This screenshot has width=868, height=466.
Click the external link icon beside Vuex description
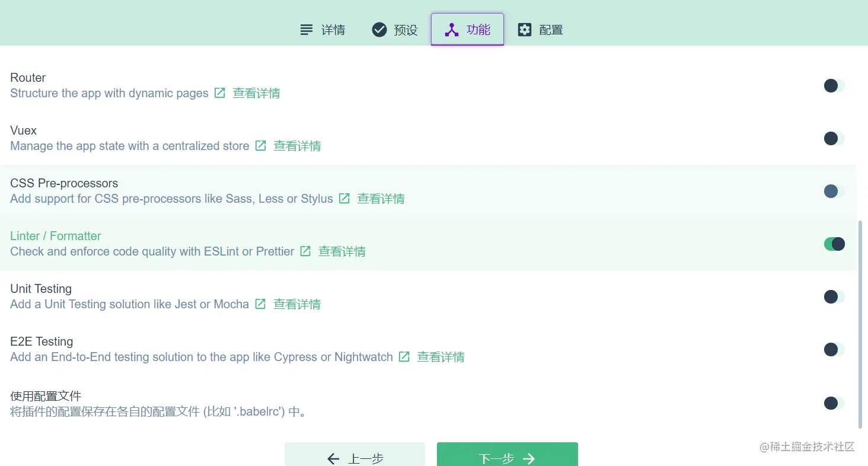click(x=260, y=145)
